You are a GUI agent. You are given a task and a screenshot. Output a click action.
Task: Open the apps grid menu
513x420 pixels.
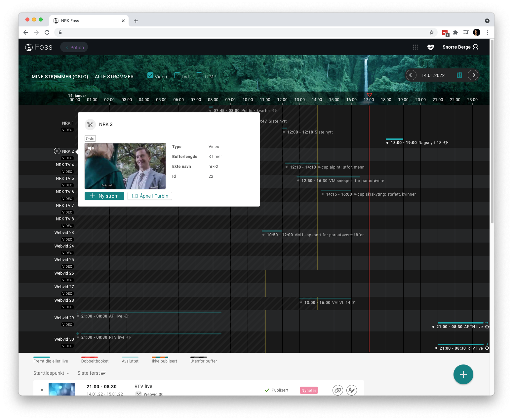click(x=415, y=47)
